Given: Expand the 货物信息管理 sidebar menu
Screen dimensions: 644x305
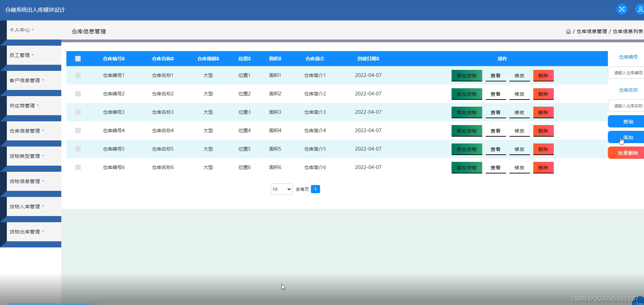Looking at the screenshot, I should click(x=34, y=181).
